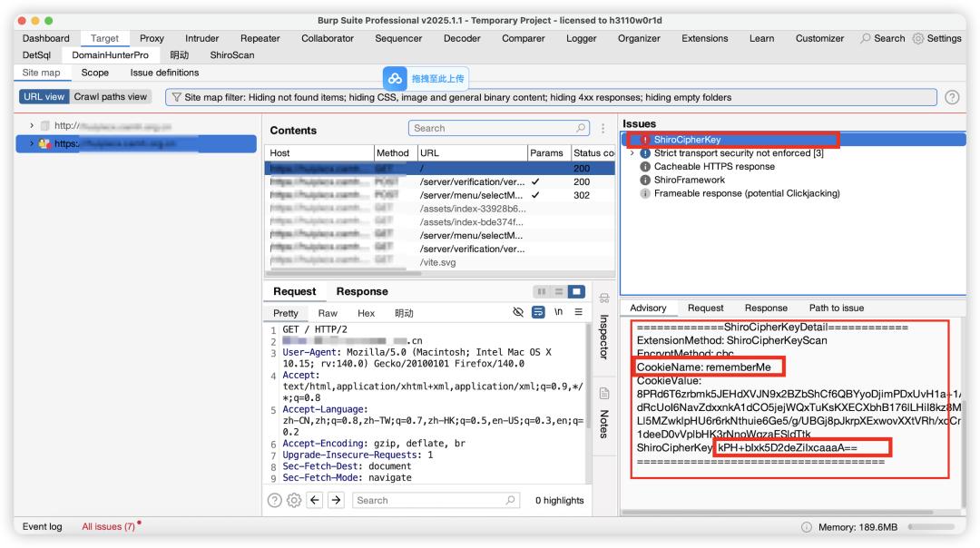Open the Inspector side panel

[604, 337]
